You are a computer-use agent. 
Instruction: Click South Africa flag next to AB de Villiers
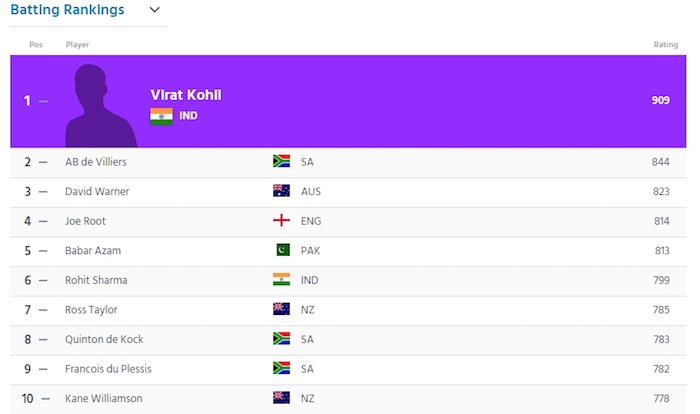(x=281, y=161)
